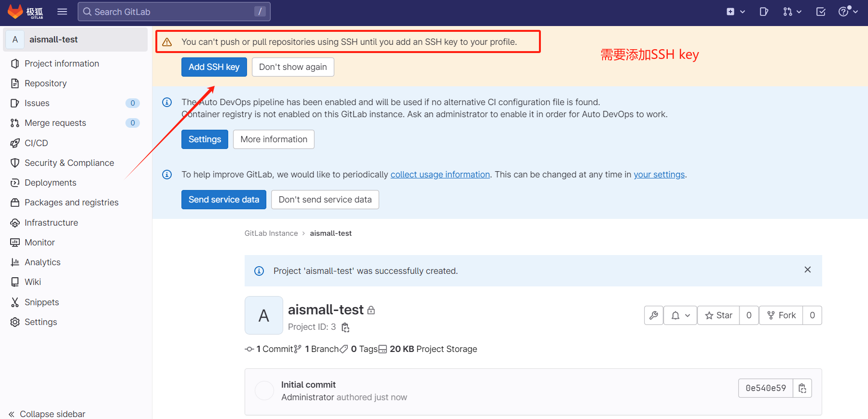The width and height of the screenshot is (868, 419).
Task: Open collect usage information link
Action: pos(440,175)
